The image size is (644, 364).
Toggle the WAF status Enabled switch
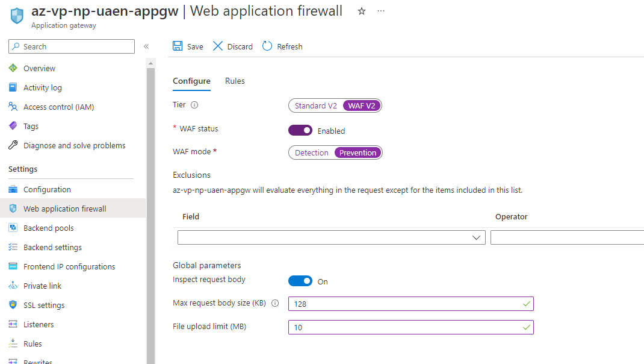300,130
